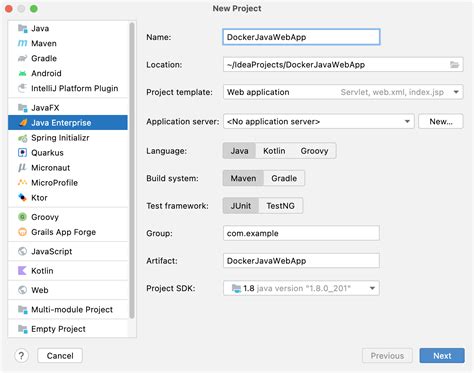
Task: Click the Maven 'm' icon
Action: pos(23,44)
